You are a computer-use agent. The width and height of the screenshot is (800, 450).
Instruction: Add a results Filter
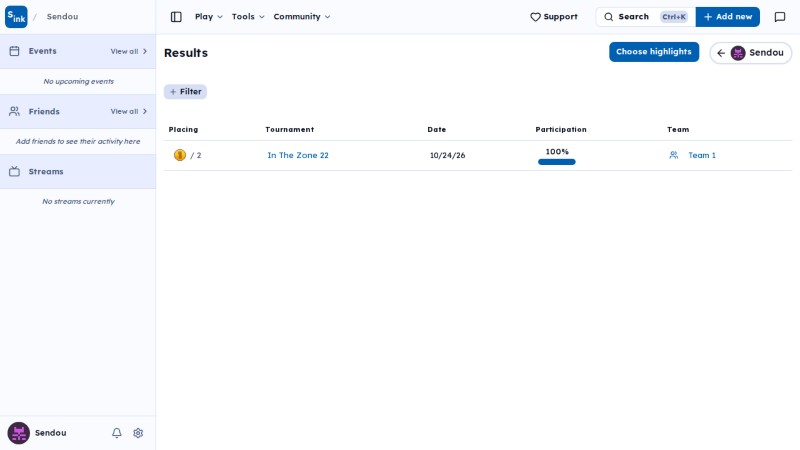pyautogui.click(x=185, y=92)
